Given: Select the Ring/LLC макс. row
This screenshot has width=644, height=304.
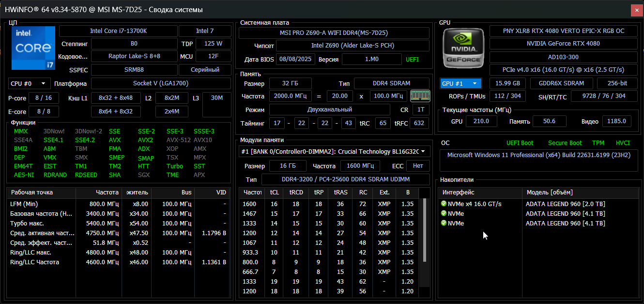Looking at the screenshot, I should pos(118,252).
